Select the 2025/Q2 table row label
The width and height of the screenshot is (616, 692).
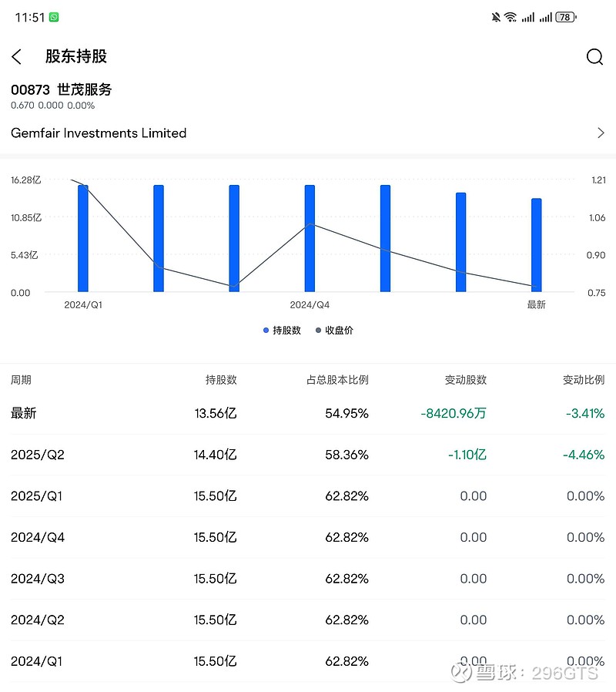coord(38,455)
